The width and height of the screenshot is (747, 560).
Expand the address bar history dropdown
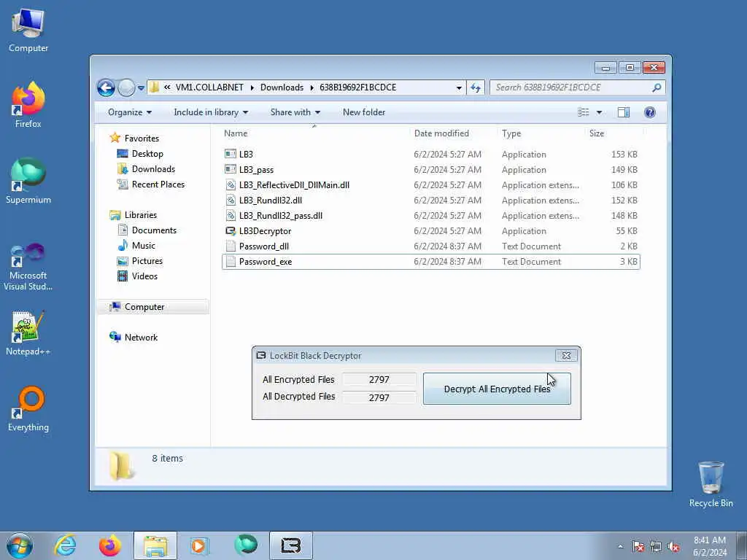[459, 87]
